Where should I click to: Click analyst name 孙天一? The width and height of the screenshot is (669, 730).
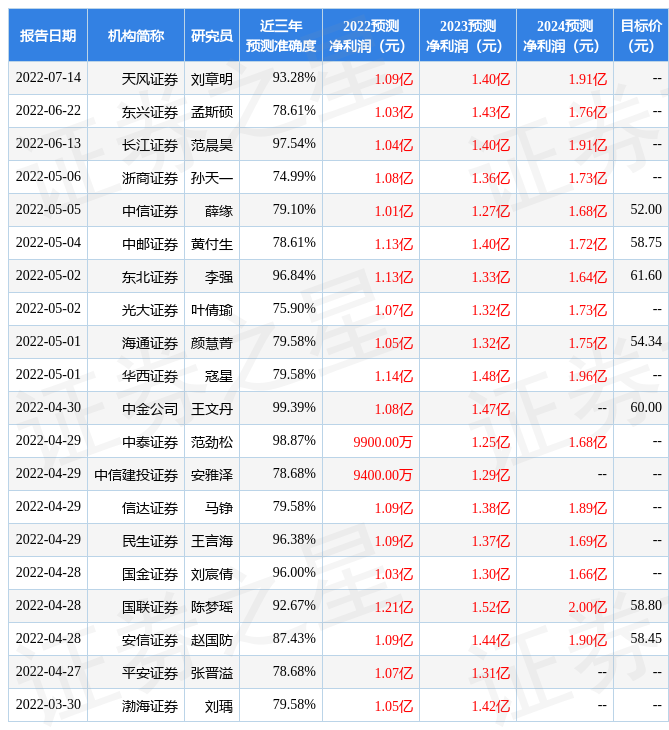point(212,178)
